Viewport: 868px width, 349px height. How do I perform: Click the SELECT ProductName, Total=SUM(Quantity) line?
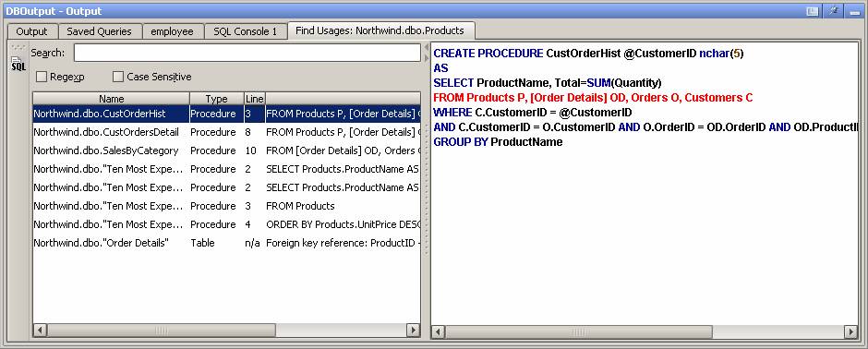(548, 83)
